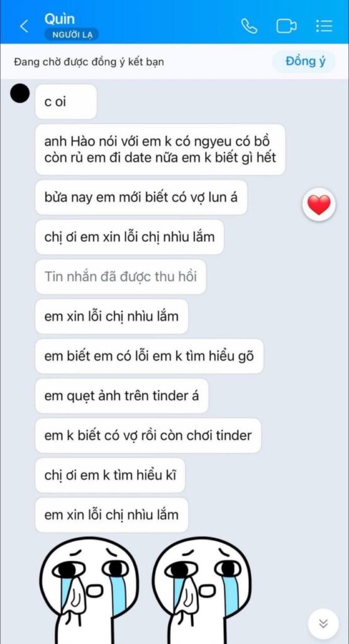The image size is (349, 644).
Task: Tap the NGƯỜI LẠ stranger badge
Action: pyautogui.click(x=72, y=35)
